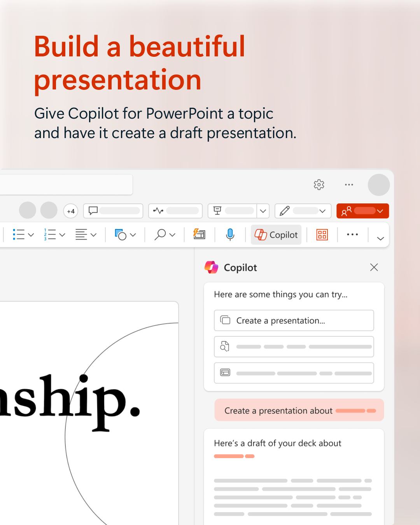
Task: Show additional collaborators with +4 badge
Action: [x=70, y=211]
